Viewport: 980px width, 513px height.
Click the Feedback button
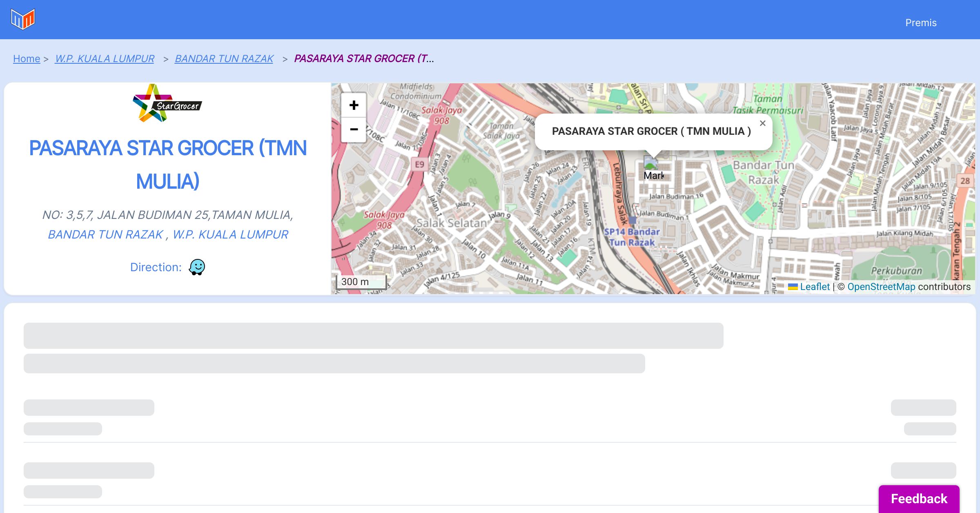919,498
